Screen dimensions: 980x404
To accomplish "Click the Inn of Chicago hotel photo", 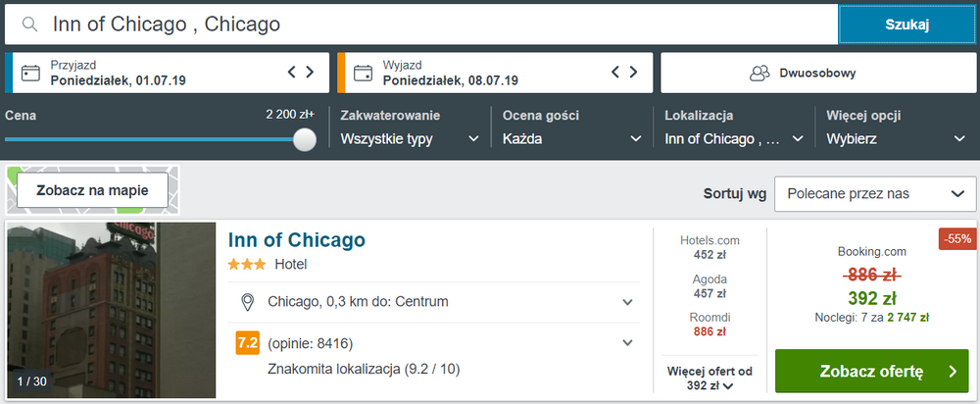I will [x=112, y=310].
